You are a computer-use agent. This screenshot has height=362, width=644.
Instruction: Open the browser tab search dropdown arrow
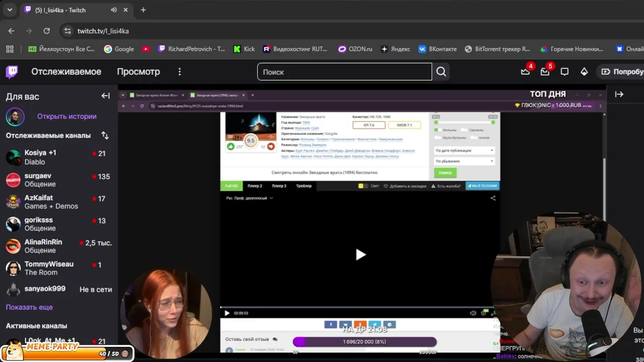pyautogui.click(x=10, y=10)
